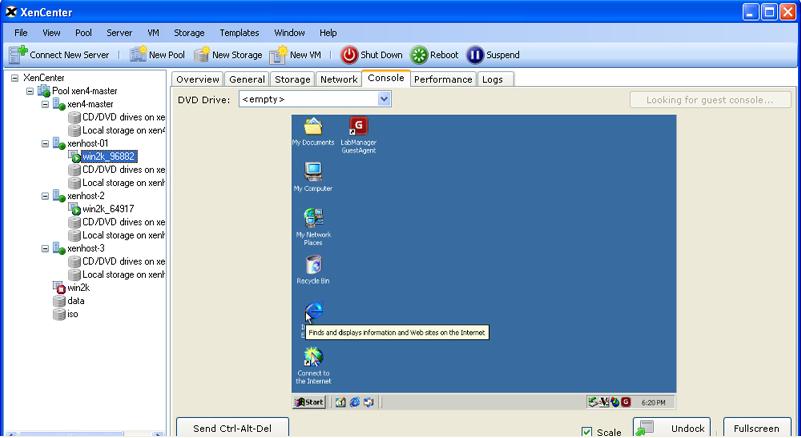Click the blue Suspend pause icon
The width and height of the screenshot is (801, 438).
[x=475, y=55]
